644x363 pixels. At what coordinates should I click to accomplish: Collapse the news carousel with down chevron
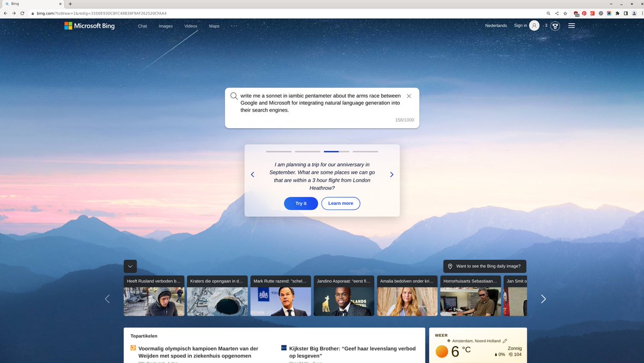[x=130, y=266]
